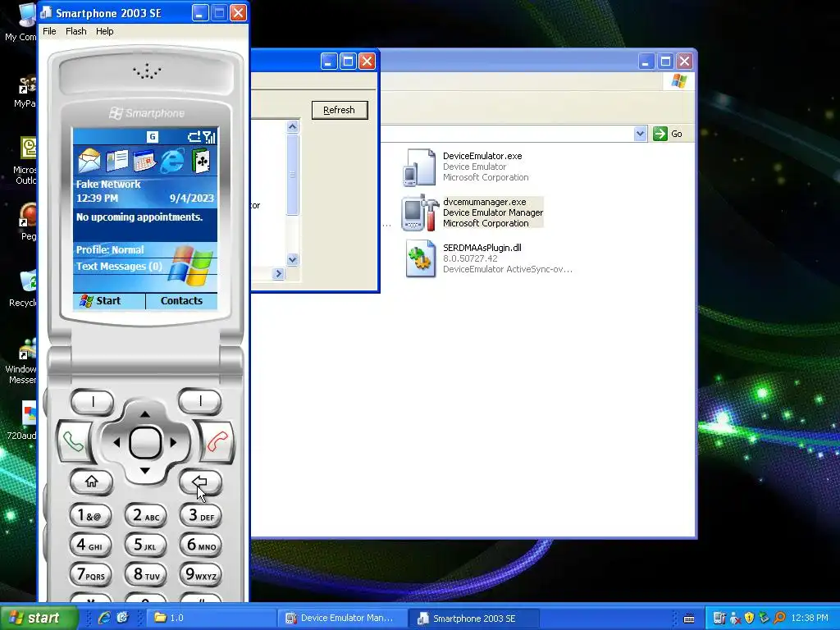This screenshot has width=840, height=630.
Task: Click the keyboard icon in the taskbar
Action: pyautogui.click(x=689, y=619)
